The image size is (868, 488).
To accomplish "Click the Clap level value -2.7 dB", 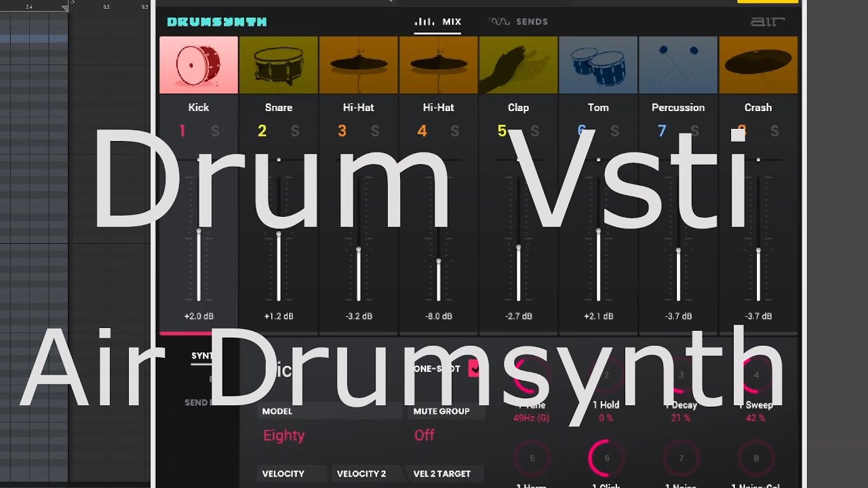I will tap(519, 317).
